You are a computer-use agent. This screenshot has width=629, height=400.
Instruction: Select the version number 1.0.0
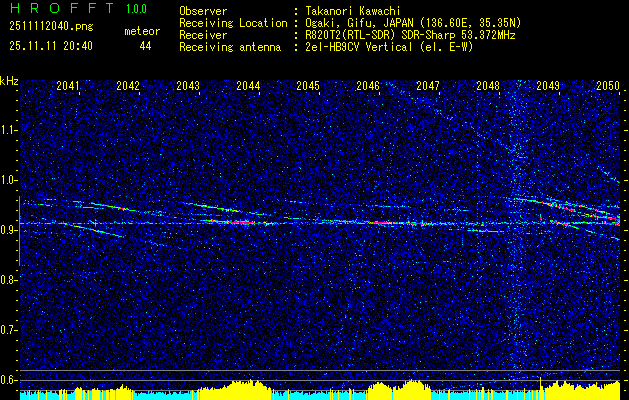(x=136, y=9)
